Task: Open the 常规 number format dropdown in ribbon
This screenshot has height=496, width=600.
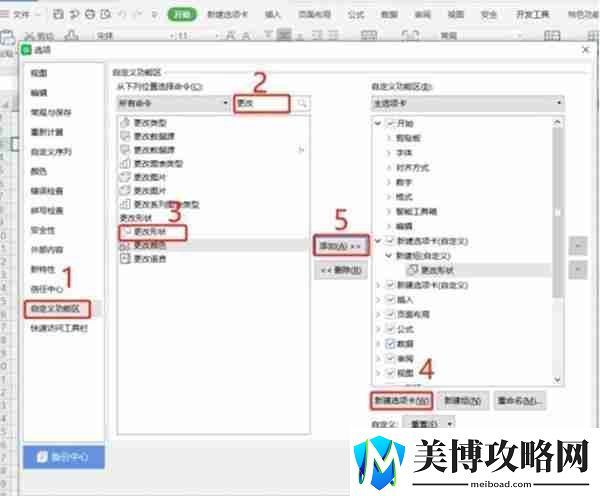Action: click(x=481, y=36)
